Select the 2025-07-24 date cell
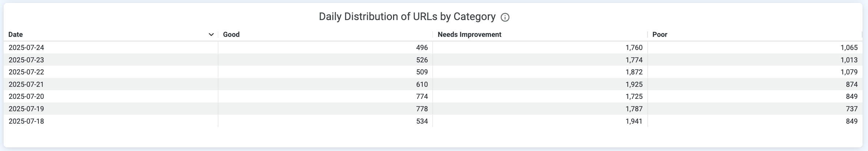 point(26,48)
